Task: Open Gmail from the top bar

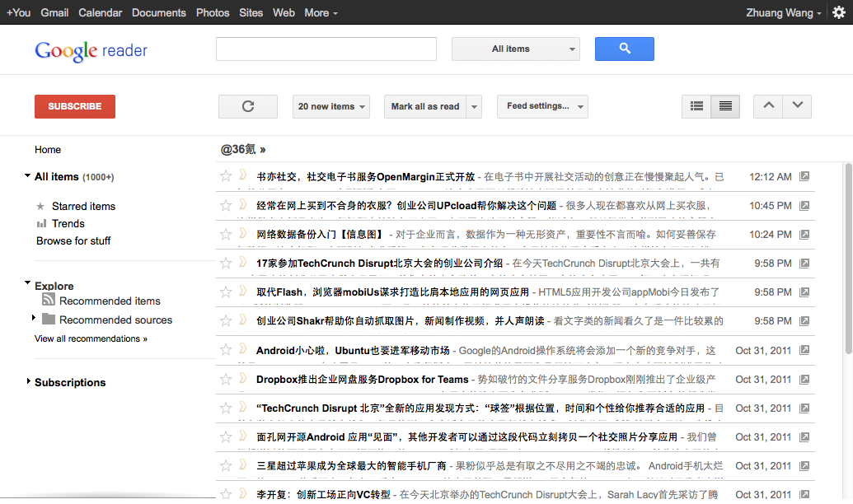Action: (x=54, y=12)
